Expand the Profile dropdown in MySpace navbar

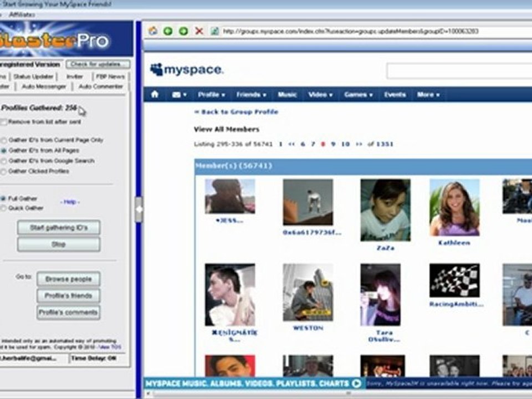click(211, 95)
